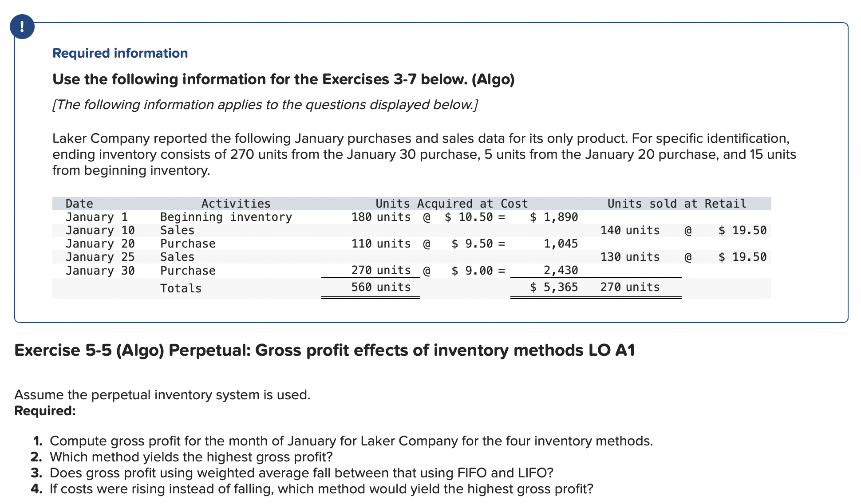
Task: Click the January 25 date cell
Action: coord(100,257)
